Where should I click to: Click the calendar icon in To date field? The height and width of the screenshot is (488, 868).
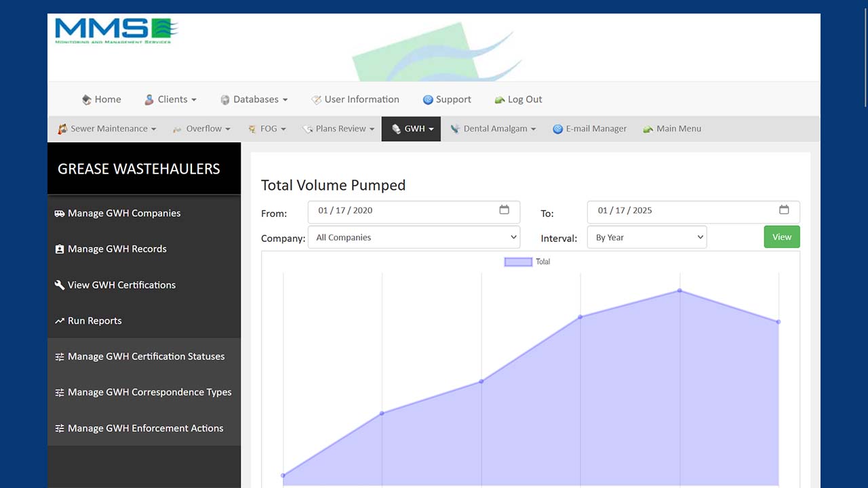(x=784, y=210)
